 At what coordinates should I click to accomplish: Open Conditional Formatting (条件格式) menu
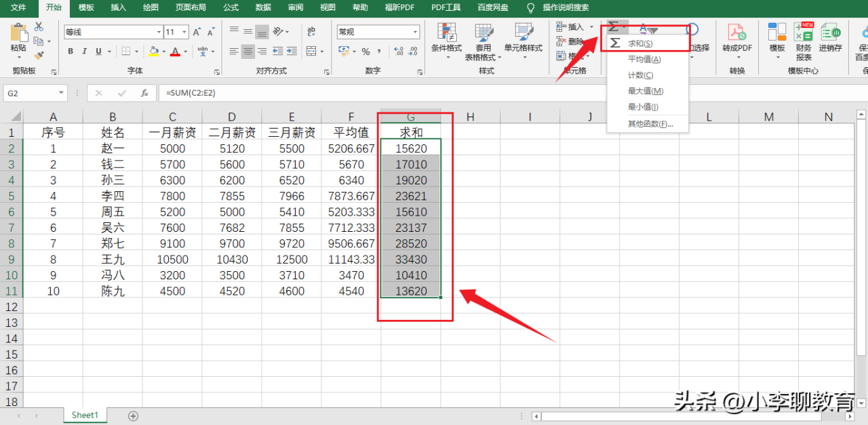click(446, 41)
